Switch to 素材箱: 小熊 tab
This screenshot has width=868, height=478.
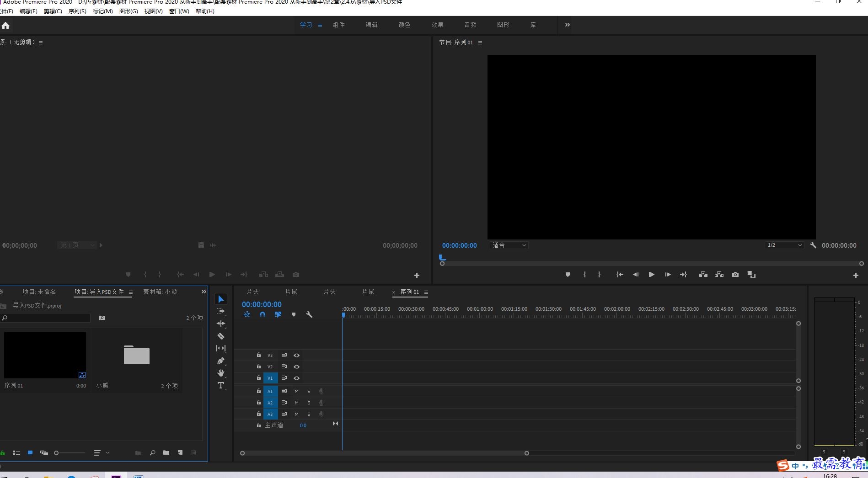[x=160, y=292]
